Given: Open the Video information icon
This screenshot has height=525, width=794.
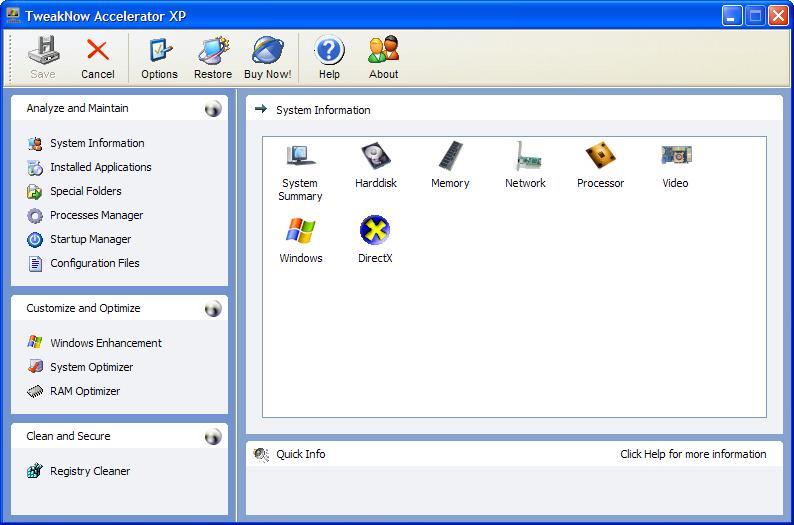Looking at the screenshot, I should click(676, 155).
